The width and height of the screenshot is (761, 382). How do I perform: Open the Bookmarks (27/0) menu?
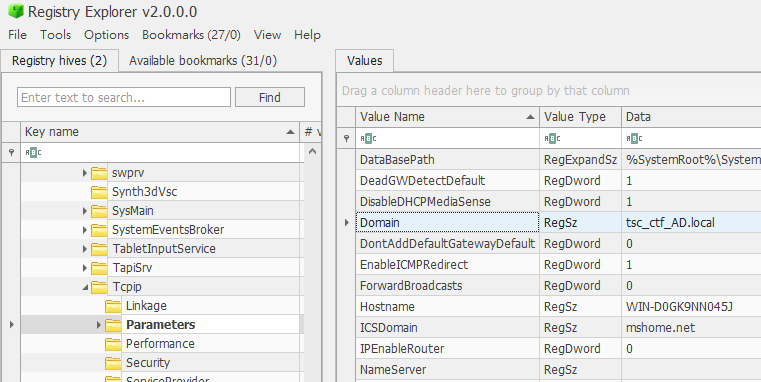[x=191, y=35]
